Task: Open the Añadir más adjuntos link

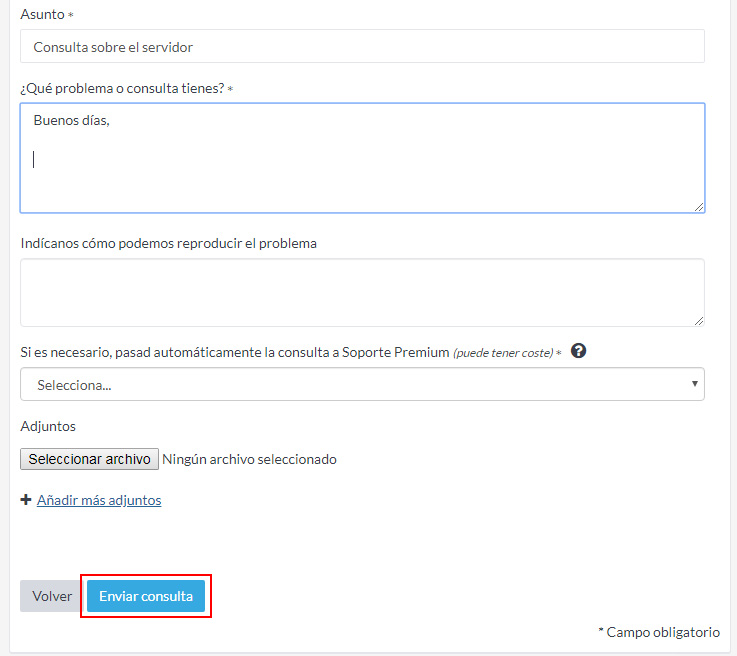Action: (x=99, y=500)
